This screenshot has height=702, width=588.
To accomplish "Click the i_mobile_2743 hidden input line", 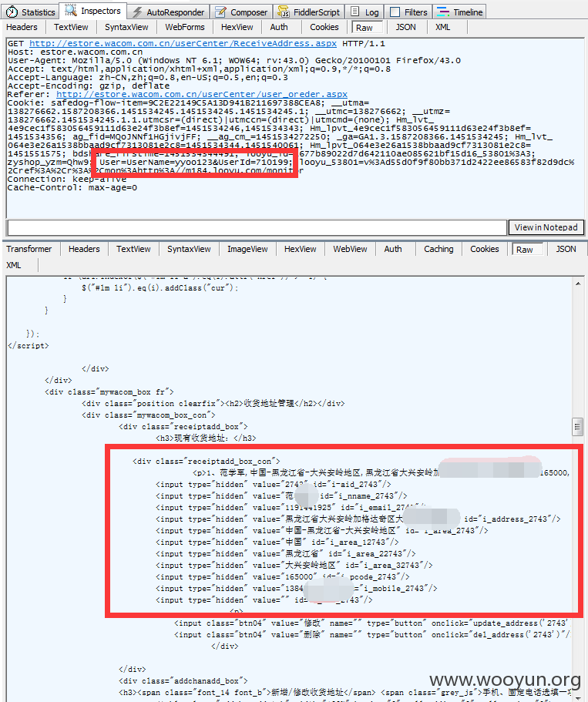I will [x=297, y=588].
